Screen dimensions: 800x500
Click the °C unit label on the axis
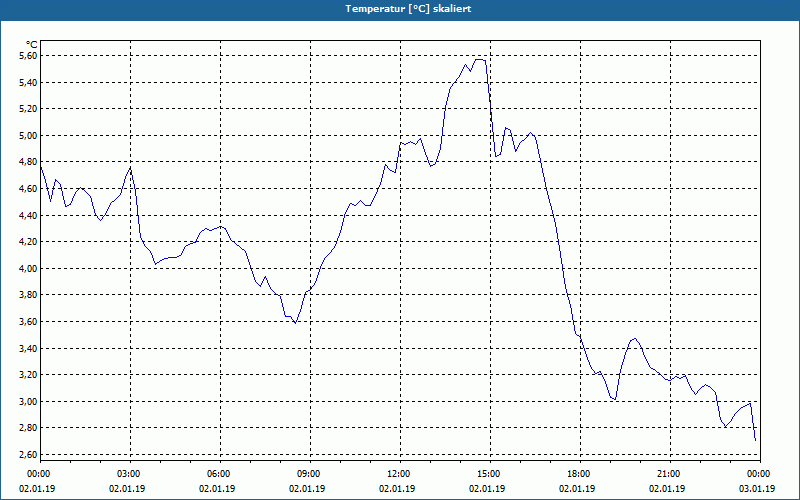(32, 45)
